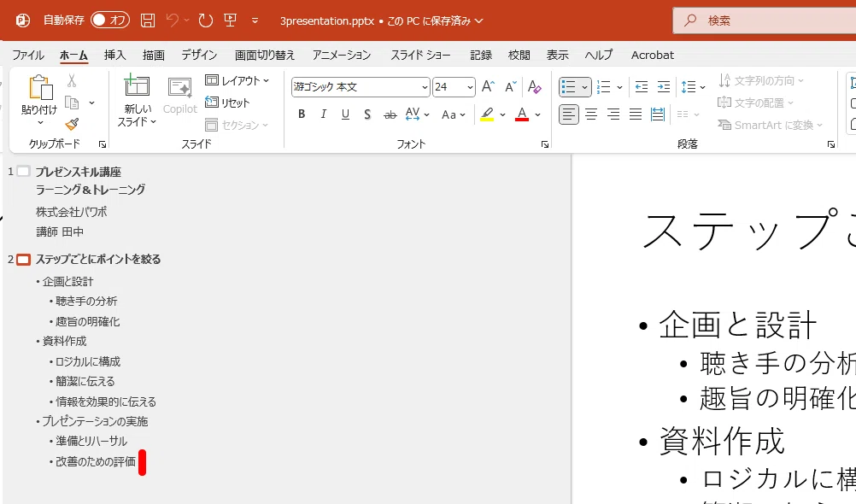Open the Paragraph dialog launcher
Viewport: 856px width, 504px height.
831,144
